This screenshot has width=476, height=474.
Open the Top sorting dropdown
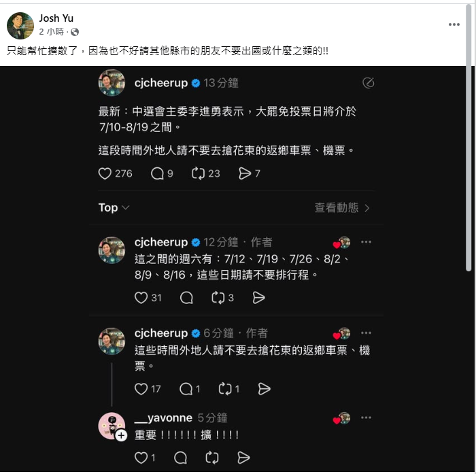pos(114,207)
